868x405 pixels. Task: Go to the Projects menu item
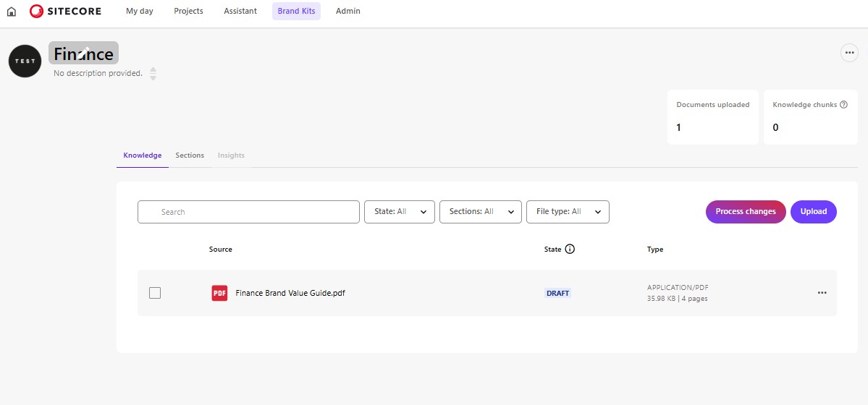(188, 12)
